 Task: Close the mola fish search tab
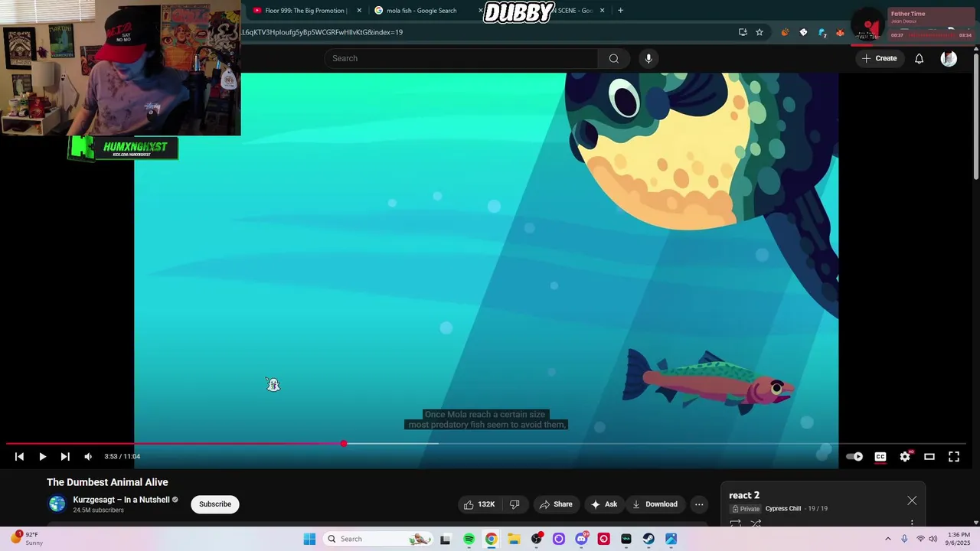tap(481, 11)
